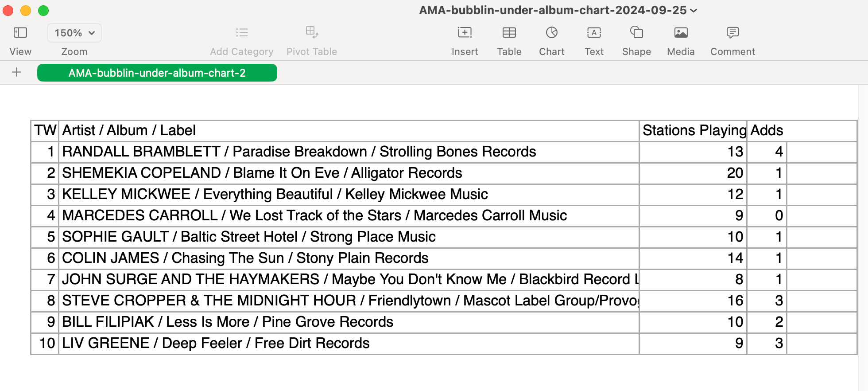
Task: Click the LIV GREENE album cell
Action: pos(349,344)
